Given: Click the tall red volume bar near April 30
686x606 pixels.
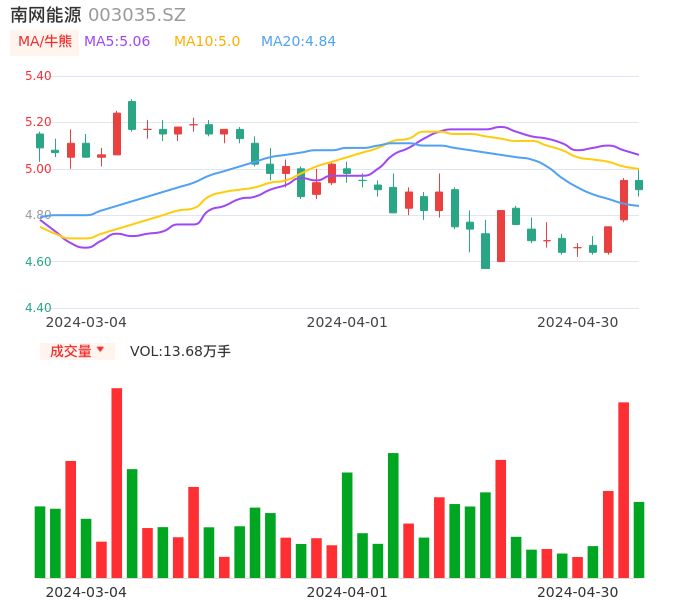Looking at the screenshot, I should tap(623, 490).
